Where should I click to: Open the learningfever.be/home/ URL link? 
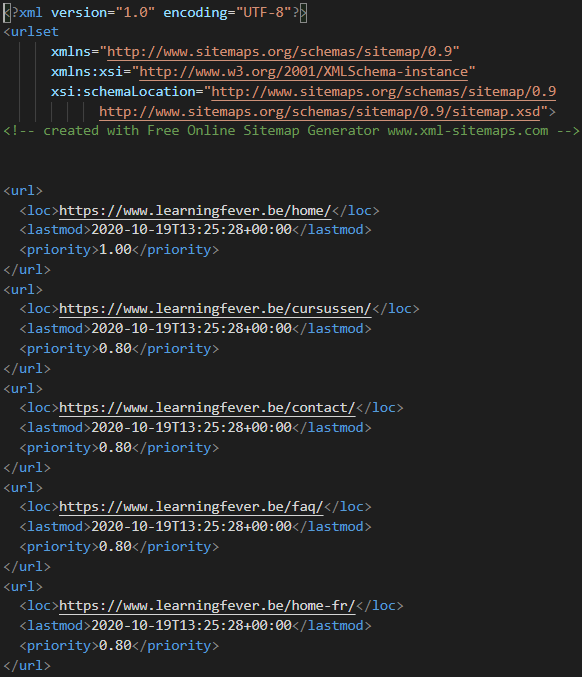pyautogui.click(x=195, y=211)
